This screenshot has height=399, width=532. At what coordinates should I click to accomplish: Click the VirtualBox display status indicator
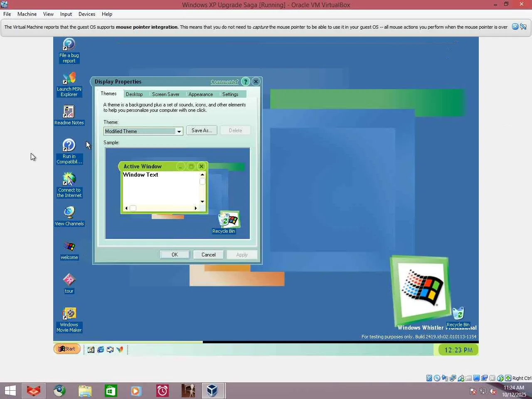point(477,378)
